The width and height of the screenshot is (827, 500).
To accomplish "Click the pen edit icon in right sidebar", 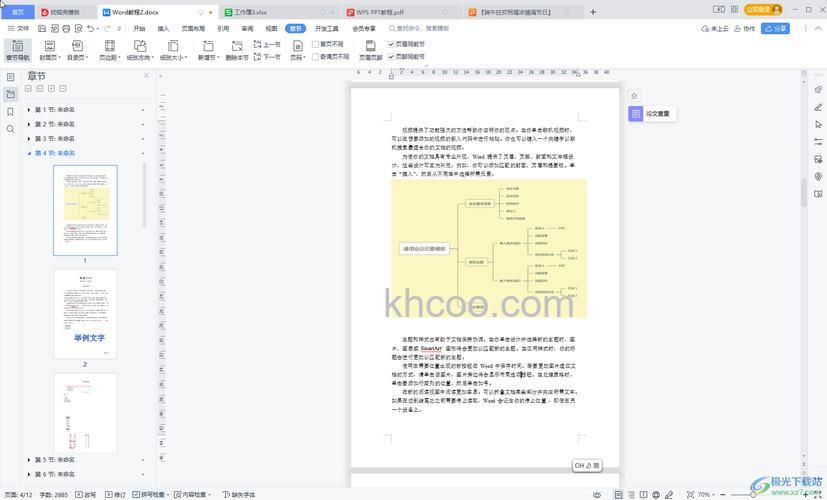I will [818, 107].
